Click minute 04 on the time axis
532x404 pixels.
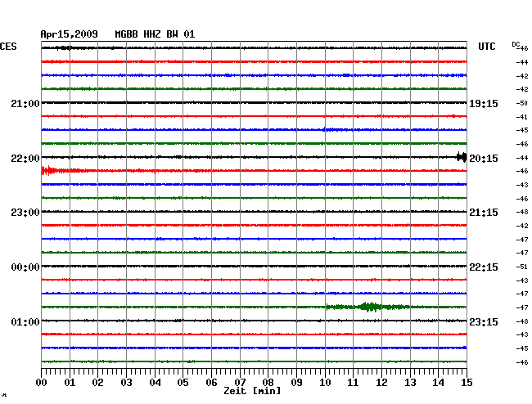pyautogui.click(x=155, y=383)
